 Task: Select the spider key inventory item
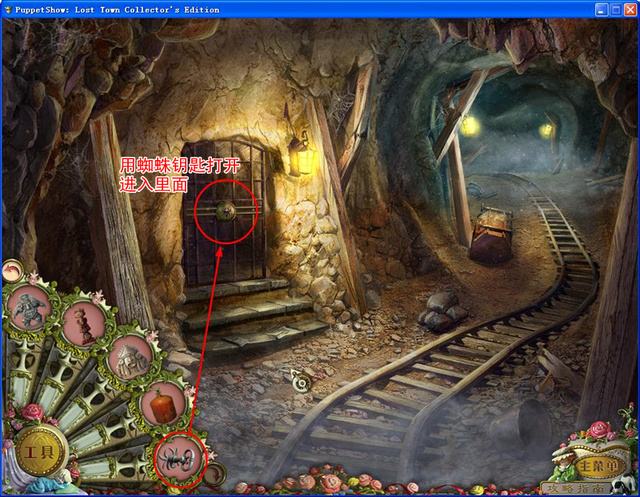(x=180, y=459)
